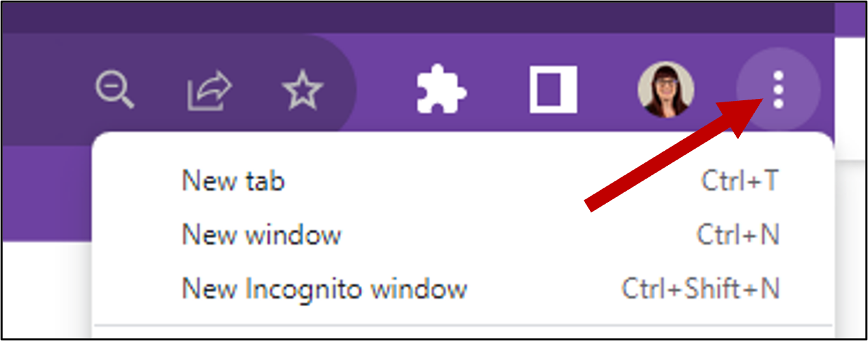This screenshot has width=868, height=341.
Task: Click the Ctrl+T shortcut label
Action: click(x=740, y=181)
